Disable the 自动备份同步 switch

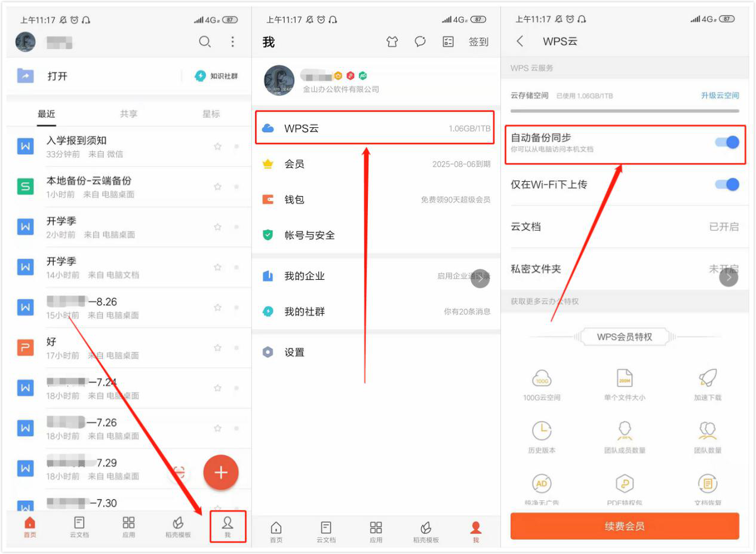[727, 142]
